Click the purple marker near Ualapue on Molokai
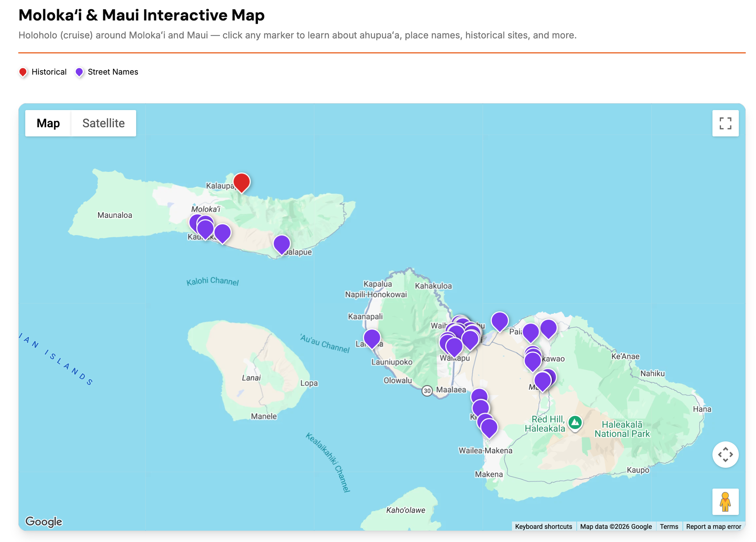This screenshot has height=542, width=756. [x=282, y=244]
